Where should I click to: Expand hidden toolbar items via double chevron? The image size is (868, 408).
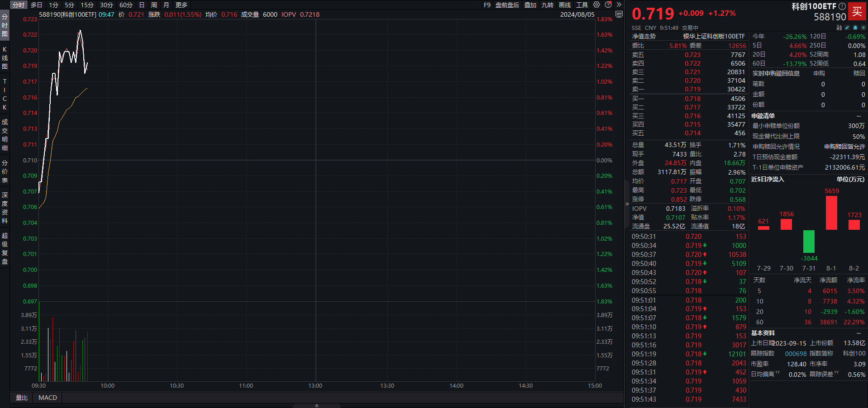coord(618,5)
